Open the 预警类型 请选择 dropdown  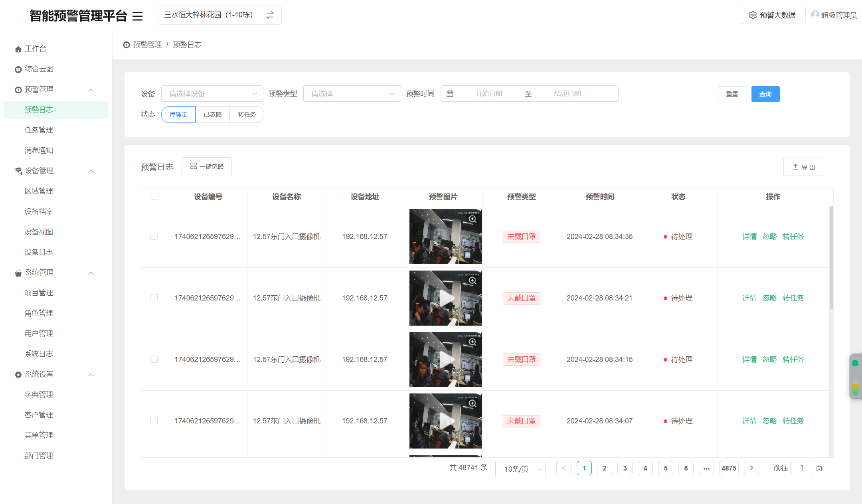pos(352,94)
